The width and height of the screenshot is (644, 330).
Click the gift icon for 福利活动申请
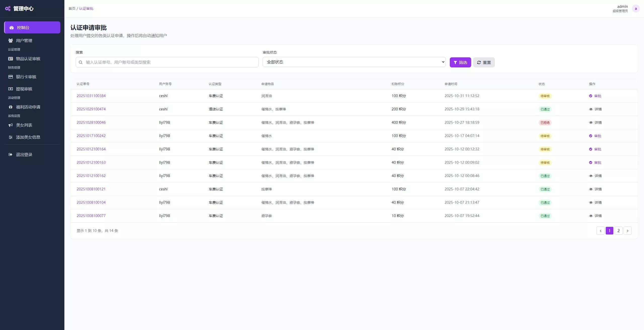(x=11, y=107)
